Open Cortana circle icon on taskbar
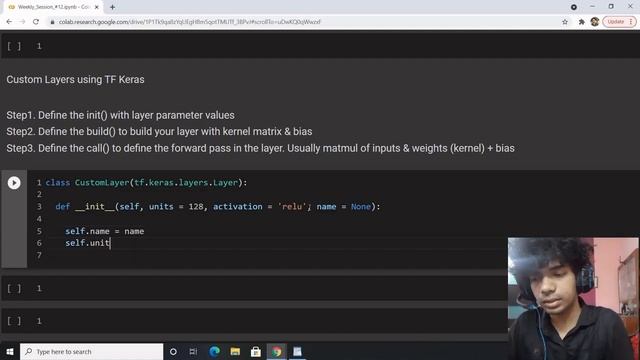This screenshot has width=640, height=360. click(x=173, y=351)
